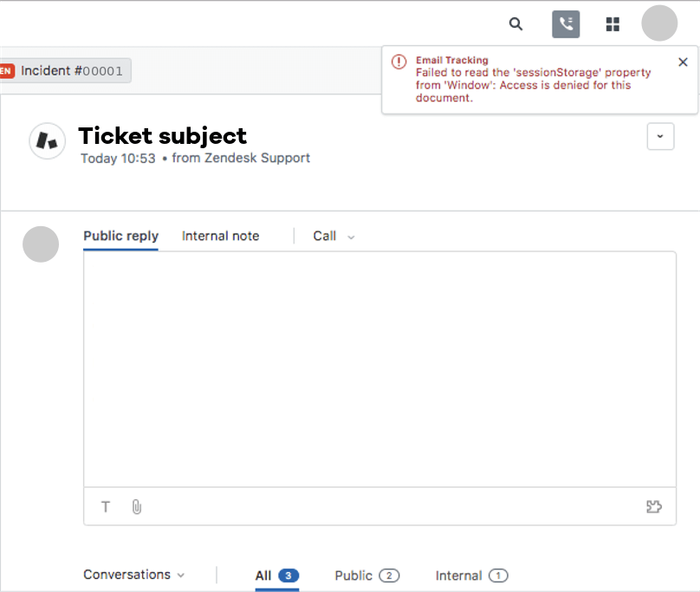Open the Call dropdown menu
The width and height of the screenshot is (700, 592).
tap(334, 236)
